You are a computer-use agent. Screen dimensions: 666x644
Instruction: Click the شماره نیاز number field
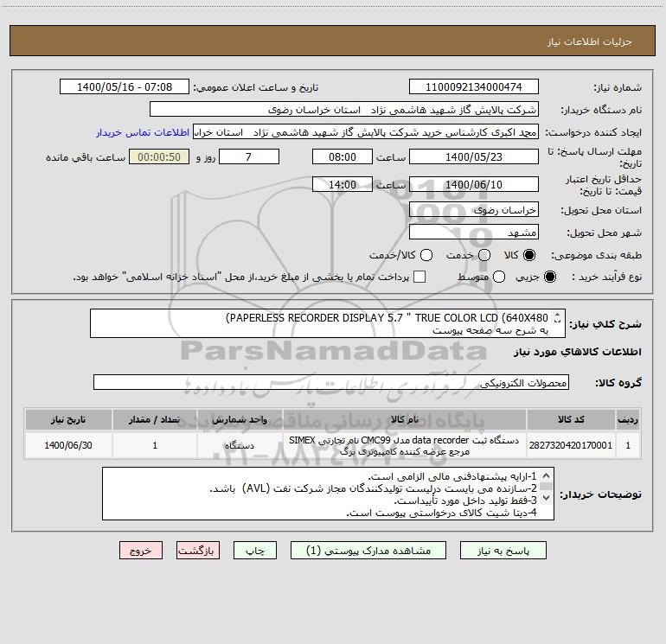[x=474, y=86]
